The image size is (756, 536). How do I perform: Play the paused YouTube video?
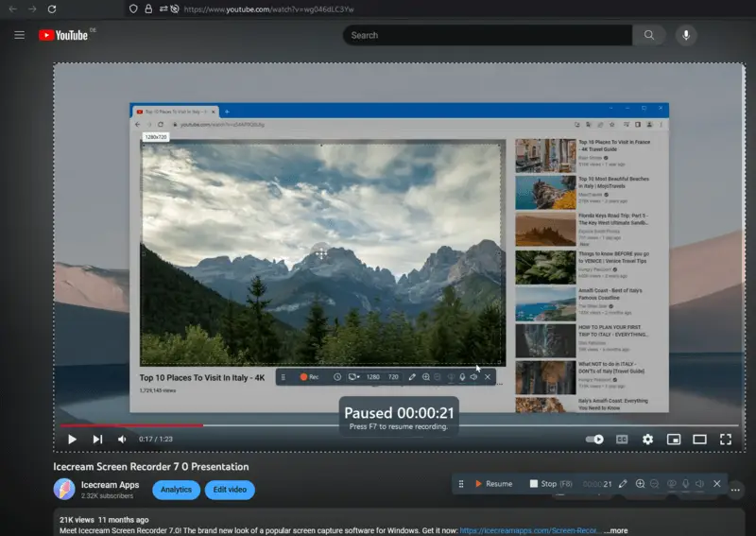tap(73, 439)
